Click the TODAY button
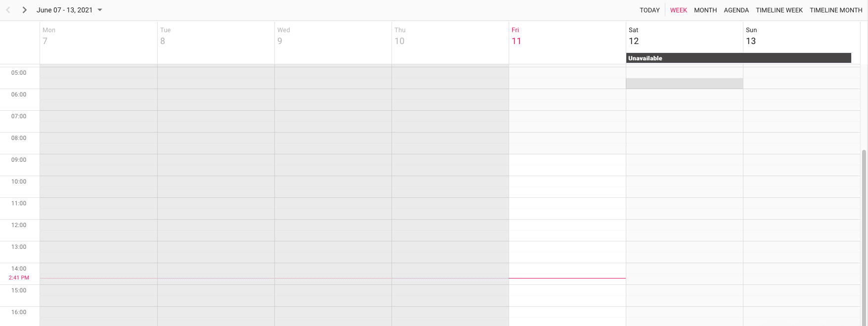Viewport: 868px width, 326px height. pyautogui.click(x=649, y=10)
